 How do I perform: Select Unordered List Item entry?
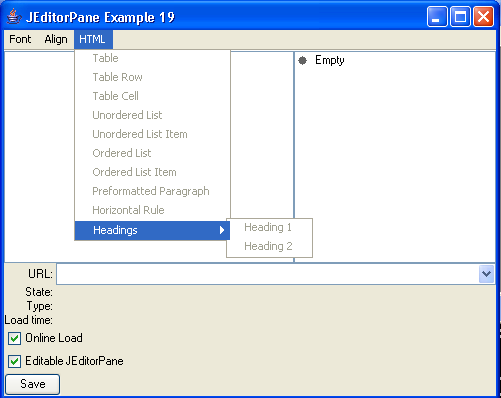coord(152,134)
